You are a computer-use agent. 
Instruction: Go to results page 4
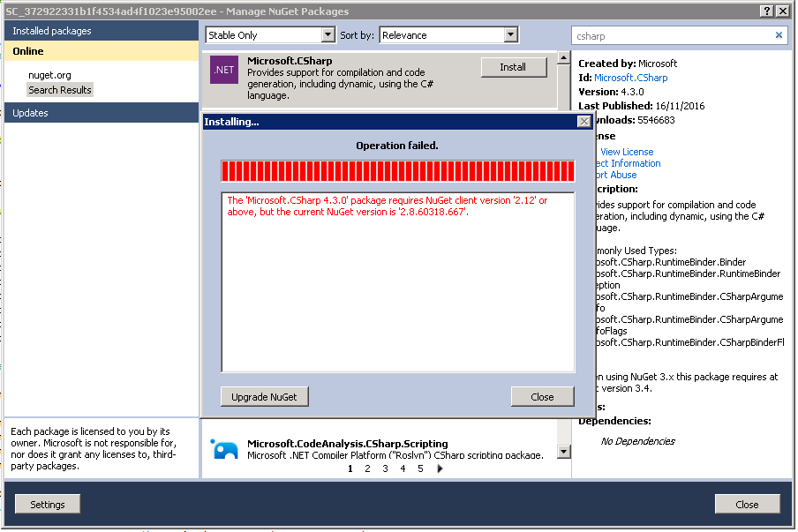coord(403,468)
